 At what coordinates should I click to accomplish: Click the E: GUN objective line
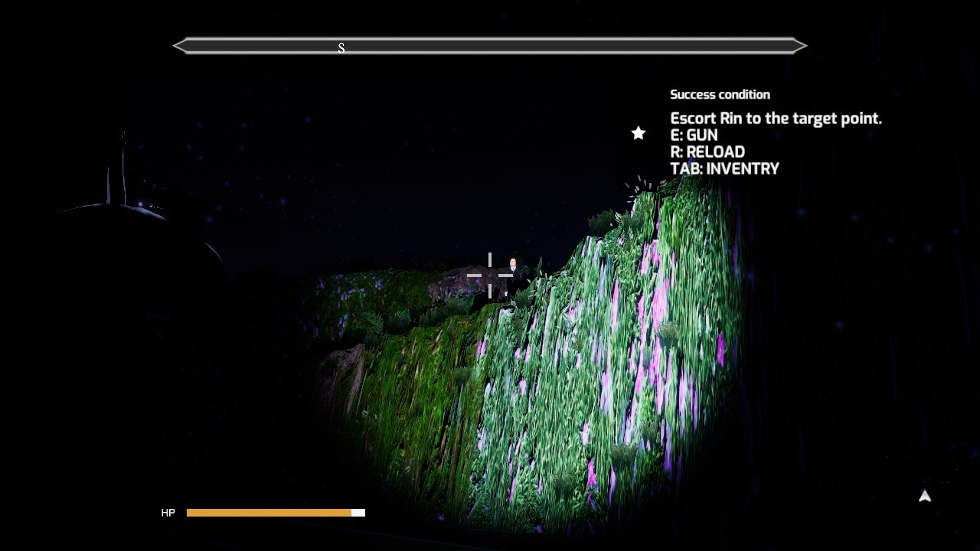(694, 135)
